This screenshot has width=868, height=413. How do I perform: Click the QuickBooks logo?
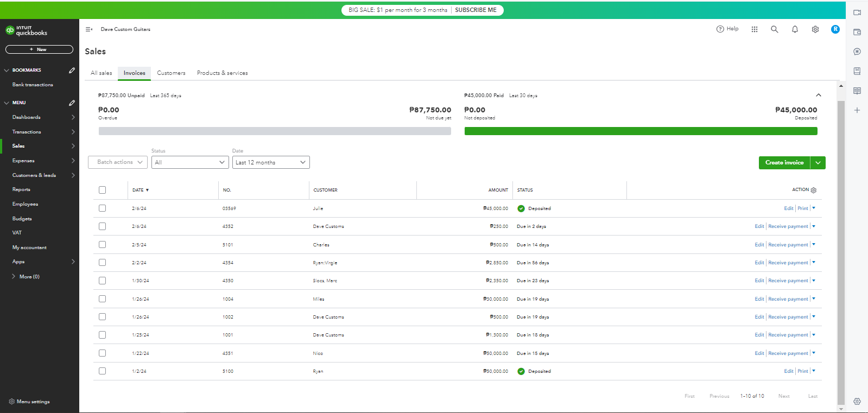[x=27, y=30]
